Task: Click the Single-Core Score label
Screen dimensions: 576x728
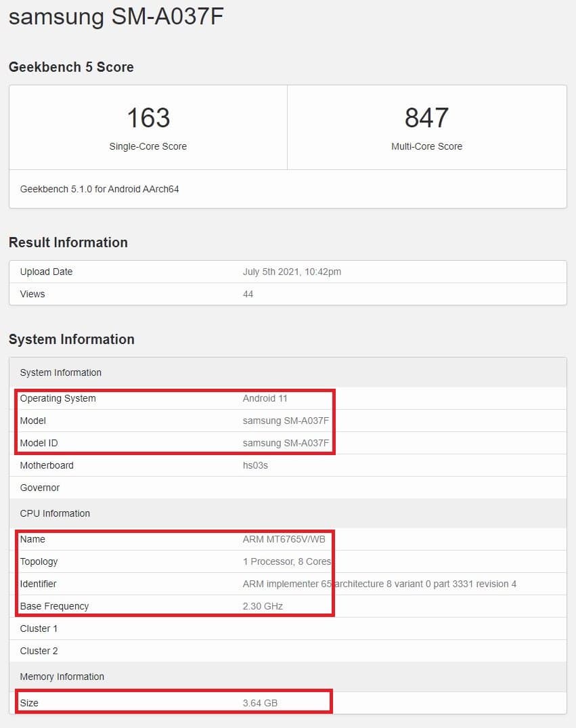Action: (148, 146)
